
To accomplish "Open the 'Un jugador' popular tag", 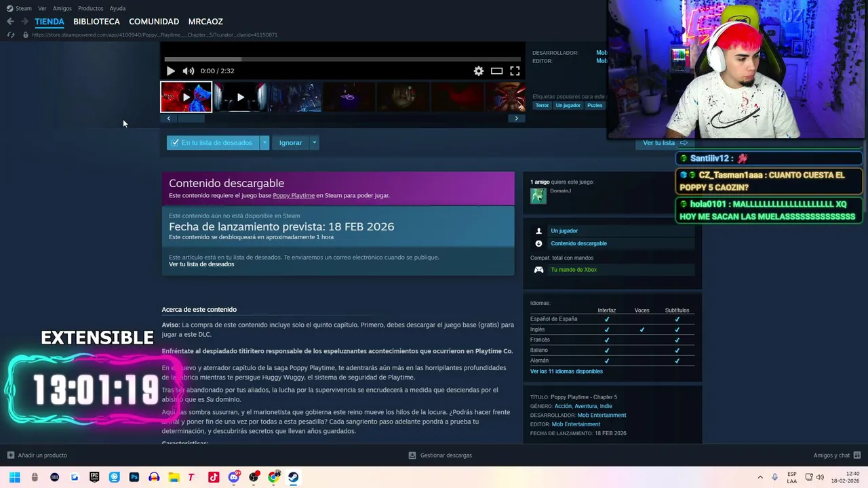I will coord(568,105).
